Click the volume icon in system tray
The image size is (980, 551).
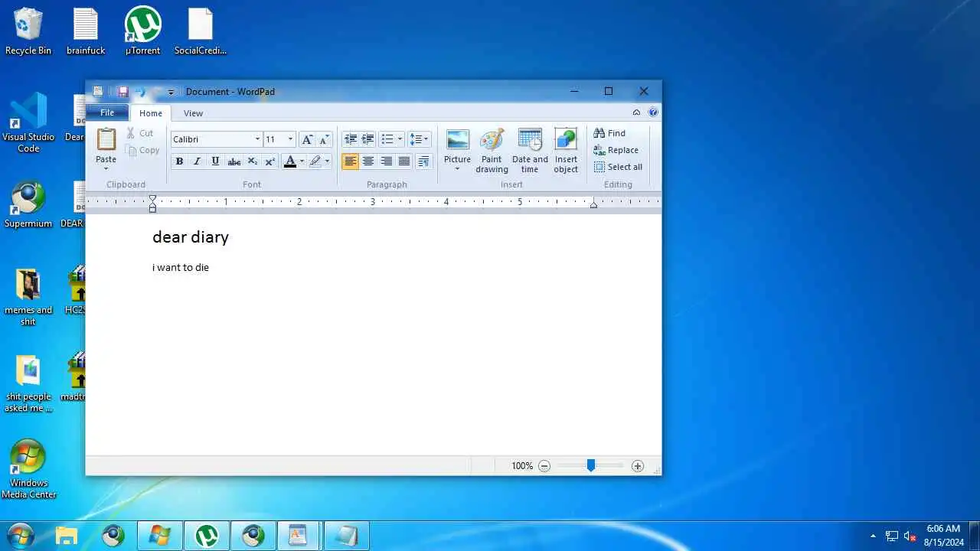point(910,536)
